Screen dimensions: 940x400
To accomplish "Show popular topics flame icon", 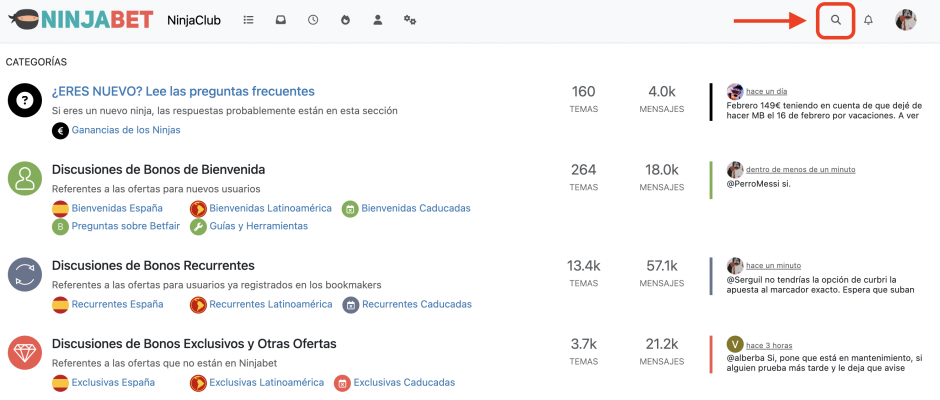I will click(345, 20).
